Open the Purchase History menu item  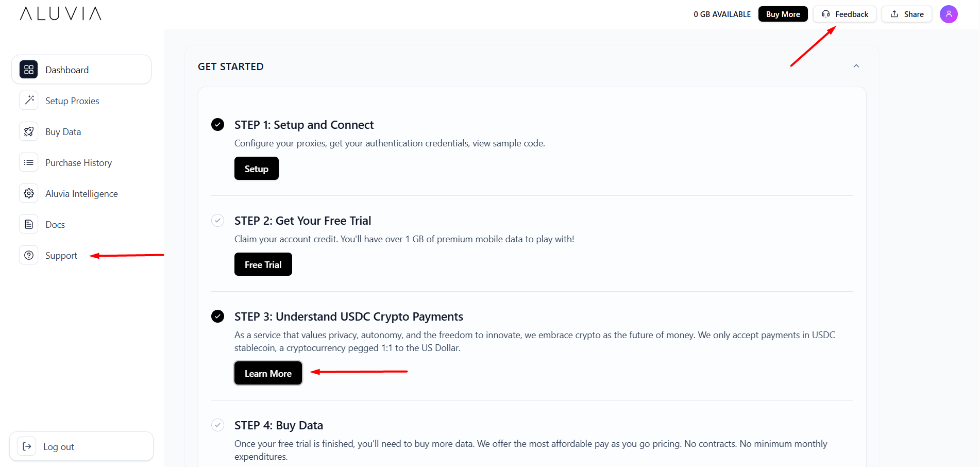[78, 163]
